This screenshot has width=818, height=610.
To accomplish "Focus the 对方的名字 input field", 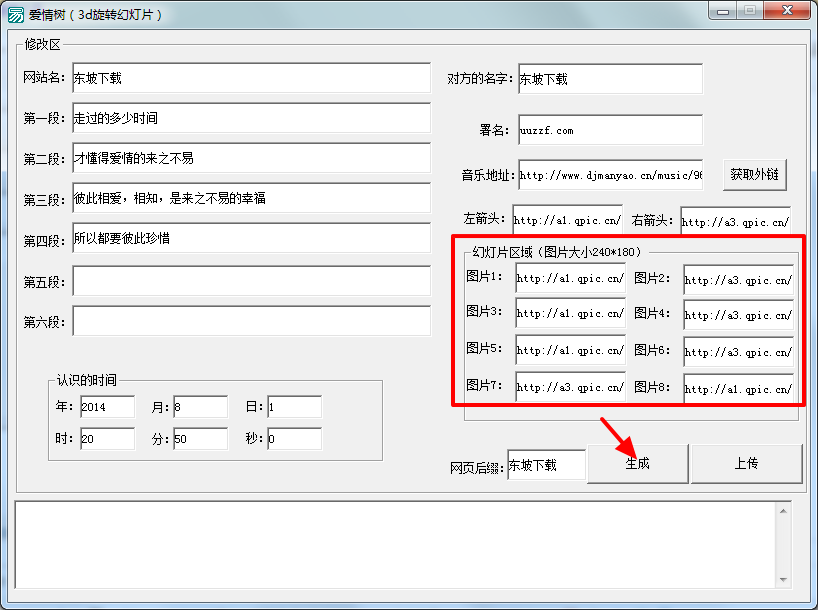I will [x=610, y=79].
